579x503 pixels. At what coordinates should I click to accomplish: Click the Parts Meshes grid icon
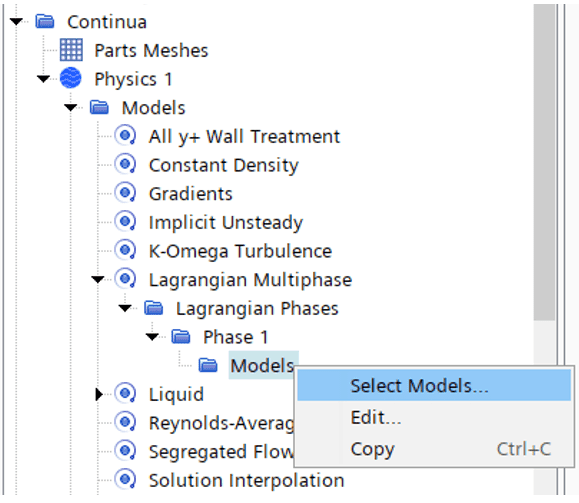click(71, 50)
